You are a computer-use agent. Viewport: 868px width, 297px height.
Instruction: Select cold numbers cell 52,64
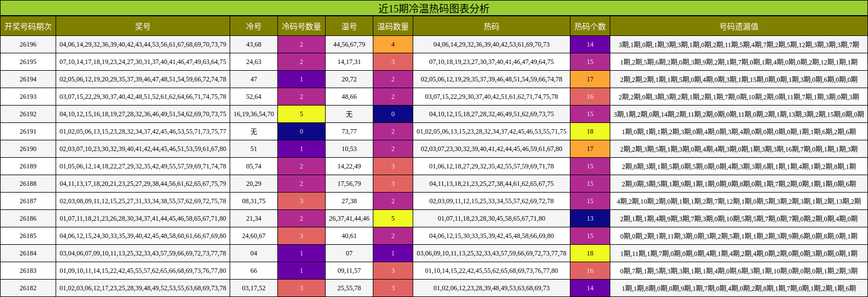point(254,97)
